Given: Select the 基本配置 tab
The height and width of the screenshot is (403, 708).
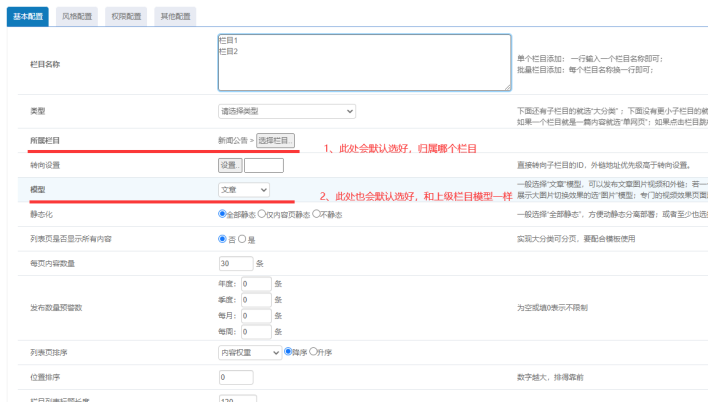Looking at the screenshot, I should click(29, 16).
